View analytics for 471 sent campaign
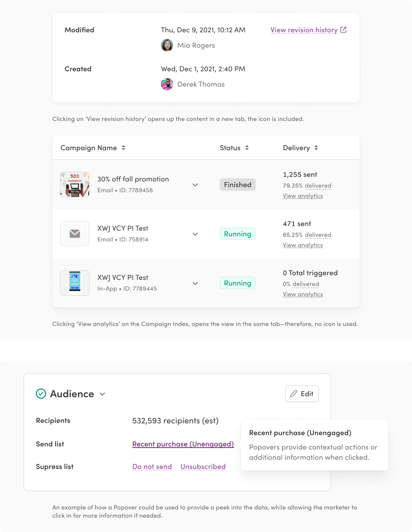Screen dimensions: 412x532 click(303, 245)
